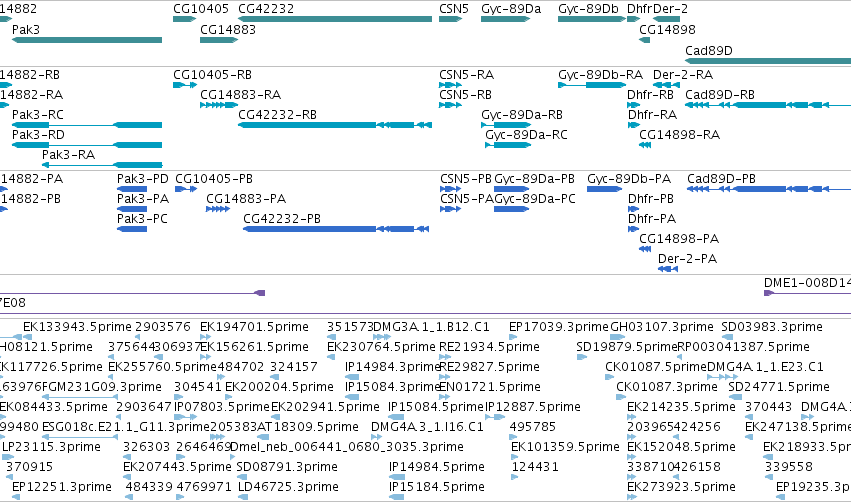Open the Cad89D gene feature
851x502 pixels.
(x=768, y=61)
